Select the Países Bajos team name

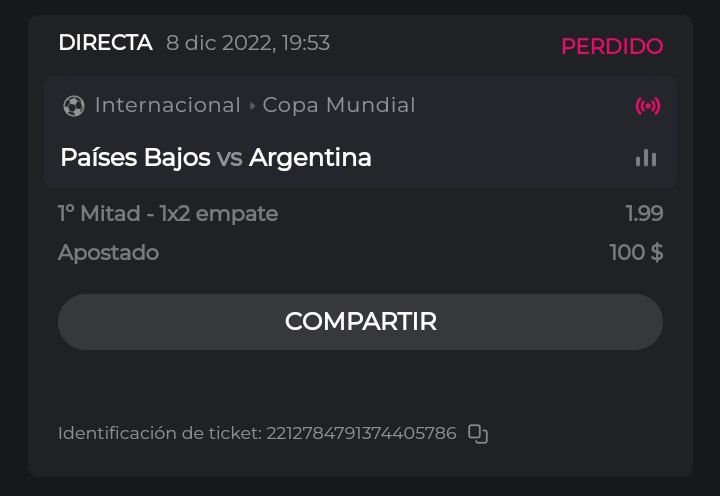tap(135, 158)
